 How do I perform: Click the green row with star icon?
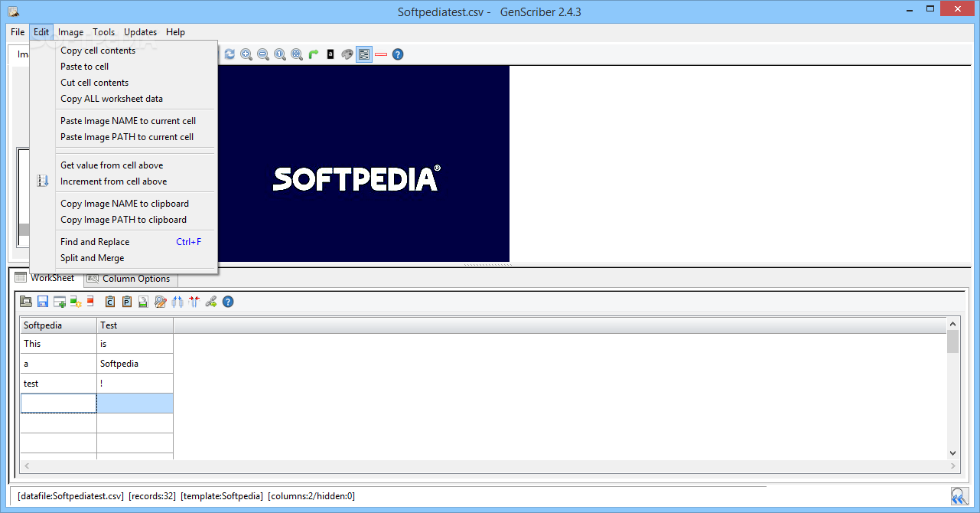point(76,302)
